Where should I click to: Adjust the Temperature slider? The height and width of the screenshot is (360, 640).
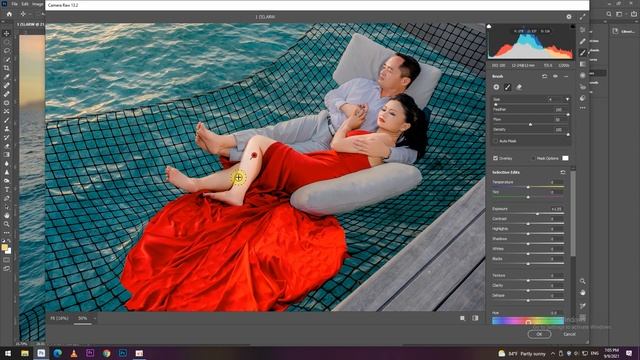[528, 187]
